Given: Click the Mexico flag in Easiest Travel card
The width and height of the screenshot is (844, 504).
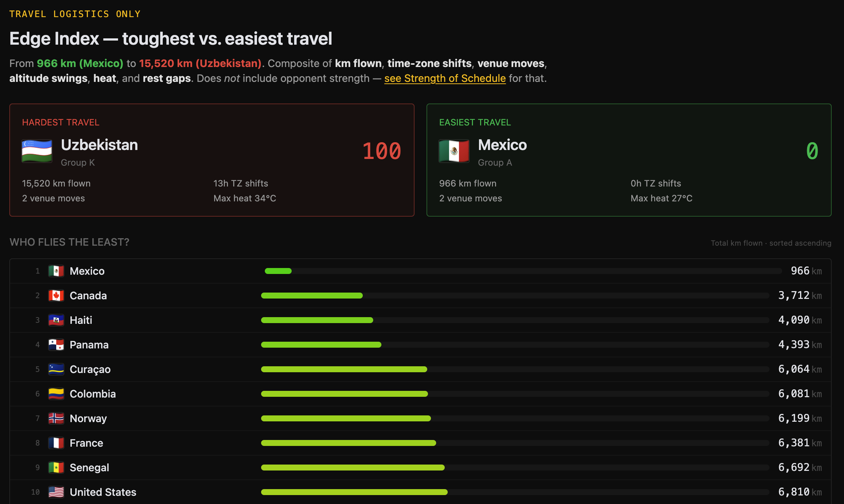Looking at the screenshot, I should [454, 151].
